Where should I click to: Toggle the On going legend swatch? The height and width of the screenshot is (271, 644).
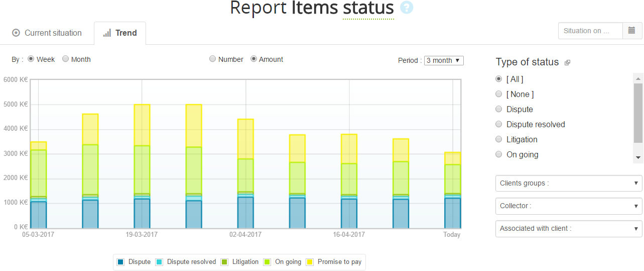(267, 262)
